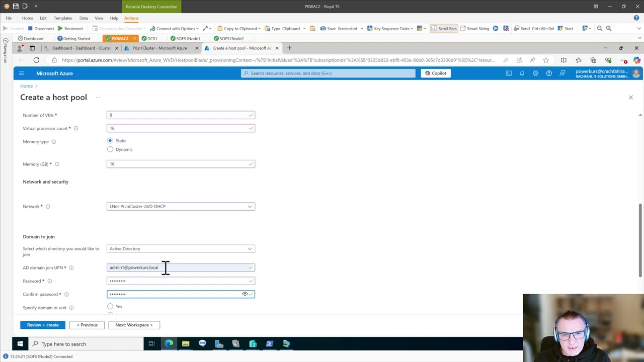
Task: Switch to the DC01 connection tab
Action: click(x=149, y=38)
